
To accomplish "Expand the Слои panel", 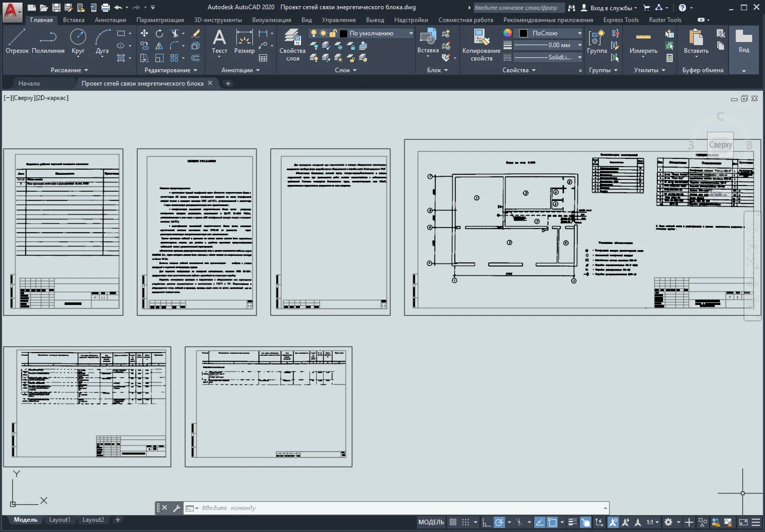I will click(x=346, y=70).
